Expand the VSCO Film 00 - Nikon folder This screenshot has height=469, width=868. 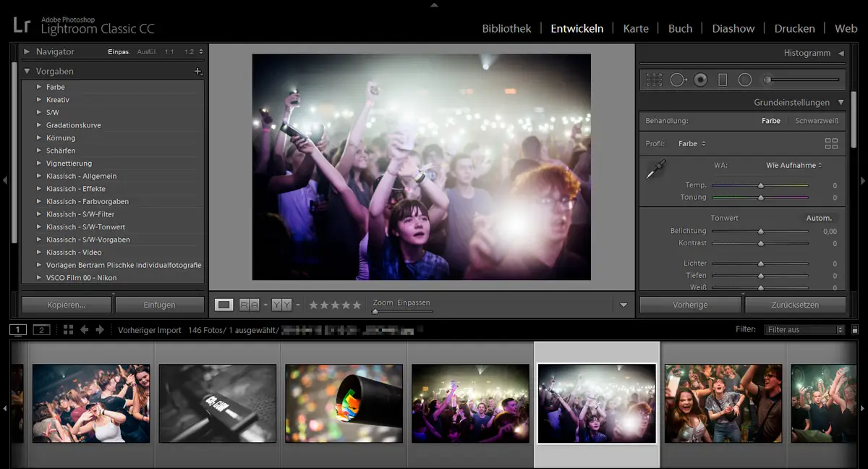39,278
